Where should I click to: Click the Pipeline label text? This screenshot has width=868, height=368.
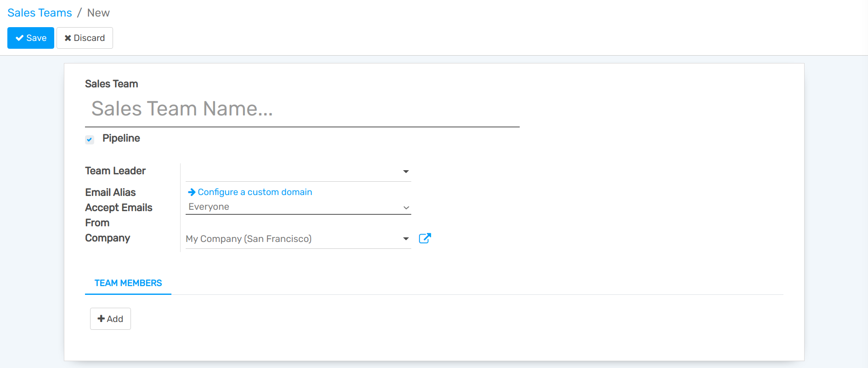(x=121, y=138)
